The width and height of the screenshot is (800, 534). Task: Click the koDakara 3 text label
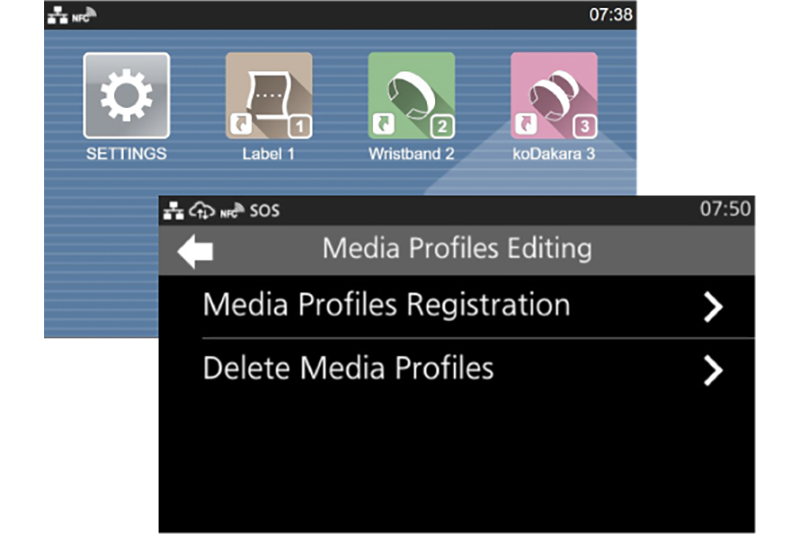pos(554,154)
